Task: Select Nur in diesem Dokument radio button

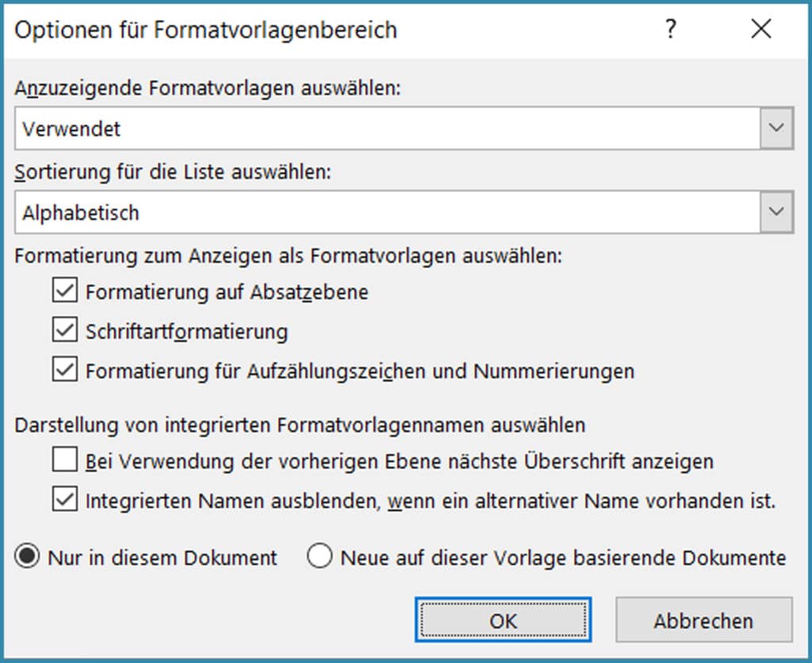Action: pyautogui.click(x=28, y=558)
